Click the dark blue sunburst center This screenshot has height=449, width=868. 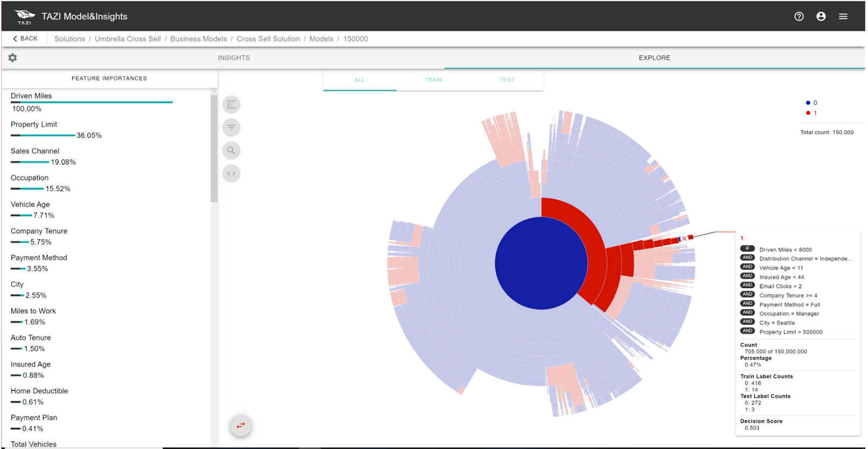[541, 263]
